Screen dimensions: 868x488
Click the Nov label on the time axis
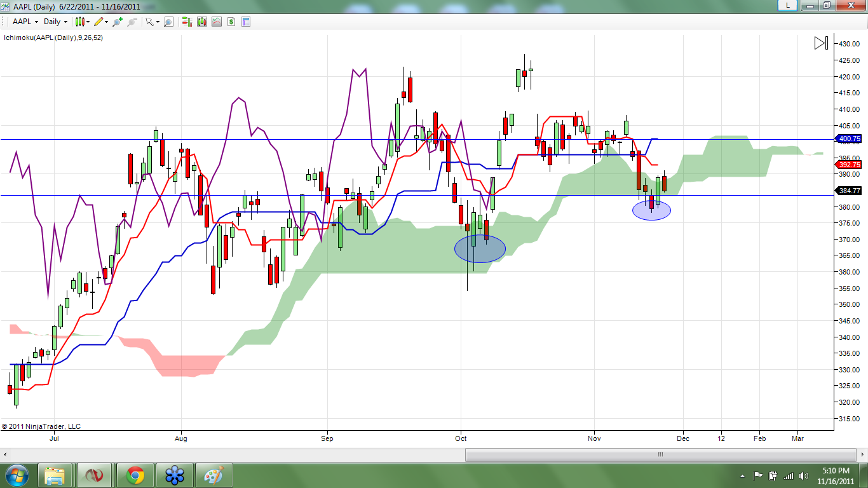tap(594, 438)
